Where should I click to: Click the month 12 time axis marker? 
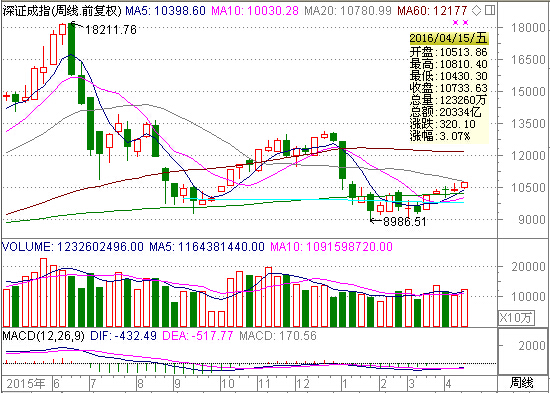(x=302, y=383)
